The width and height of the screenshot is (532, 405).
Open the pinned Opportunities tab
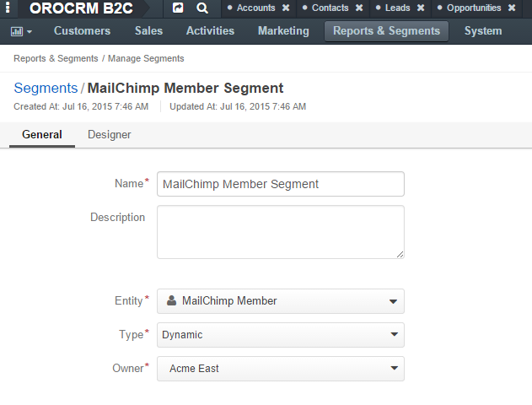[474, 8]
